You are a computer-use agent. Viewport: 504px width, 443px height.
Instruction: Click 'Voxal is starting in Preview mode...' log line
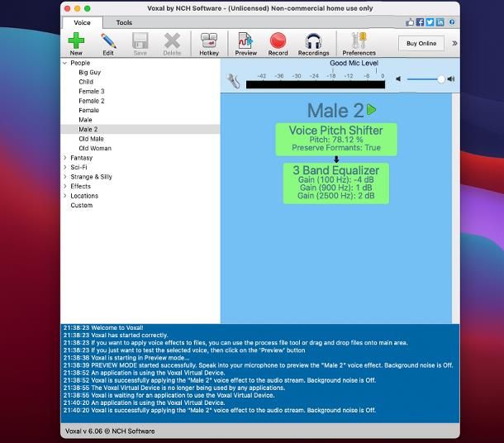(126, 358)
